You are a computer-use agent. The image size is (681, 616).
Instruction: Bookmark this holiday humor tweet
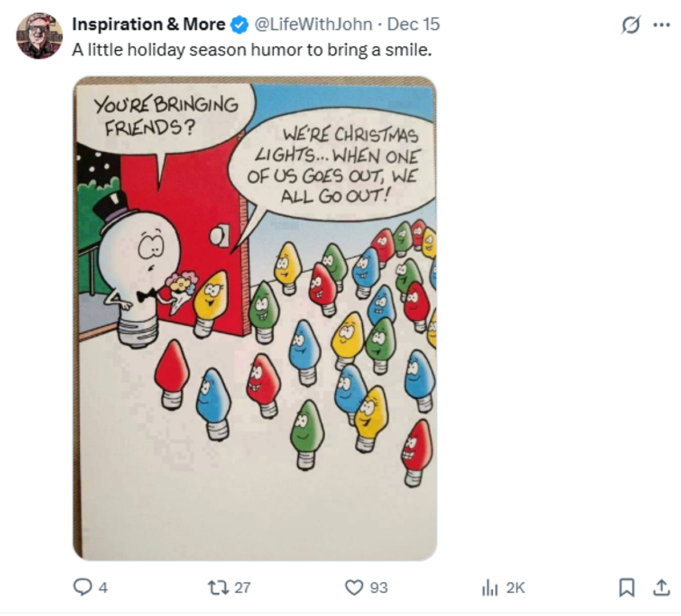pos(626,587)
